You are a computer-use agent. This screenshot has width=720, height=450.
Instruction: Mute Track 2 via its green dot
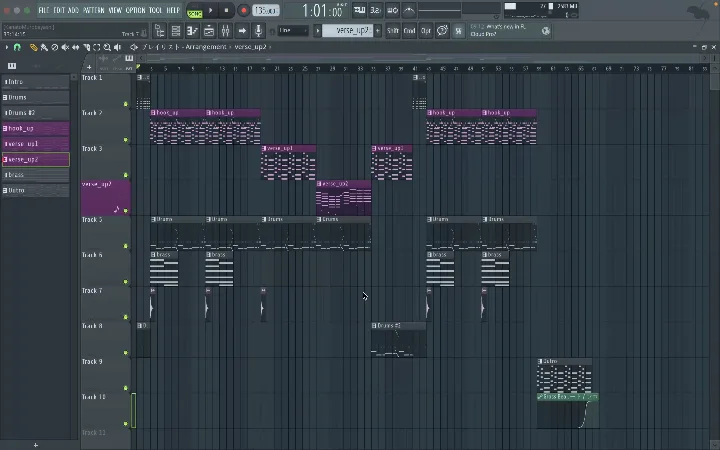pyautogui.click(x=126, y=140)
